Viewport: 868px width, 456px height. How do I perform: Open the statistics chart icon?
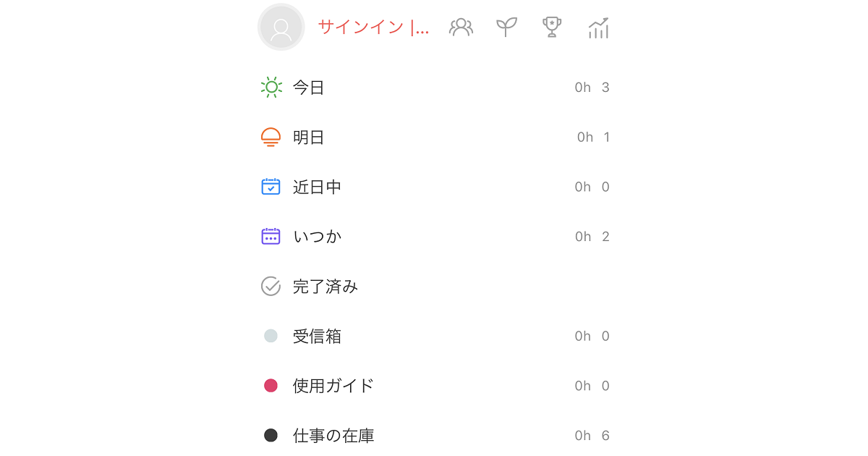[x=598, y=28]
